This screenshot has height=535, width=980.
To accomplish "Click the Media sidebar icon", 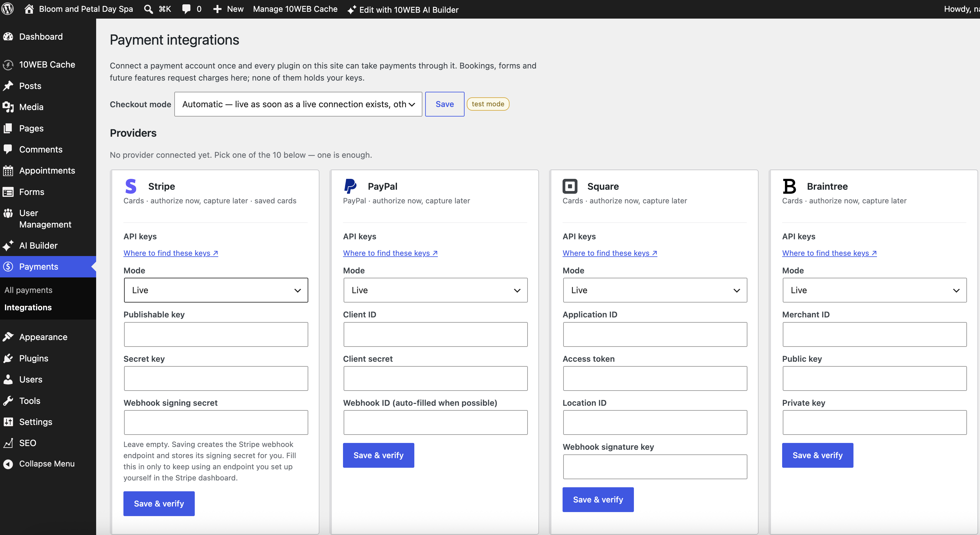I will (8, 107).
